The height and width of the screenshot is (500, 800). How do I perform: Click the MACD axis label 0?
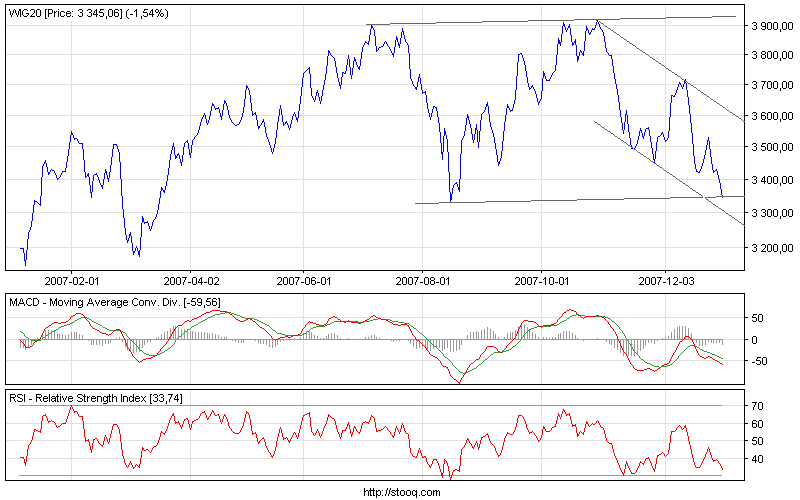755,340
